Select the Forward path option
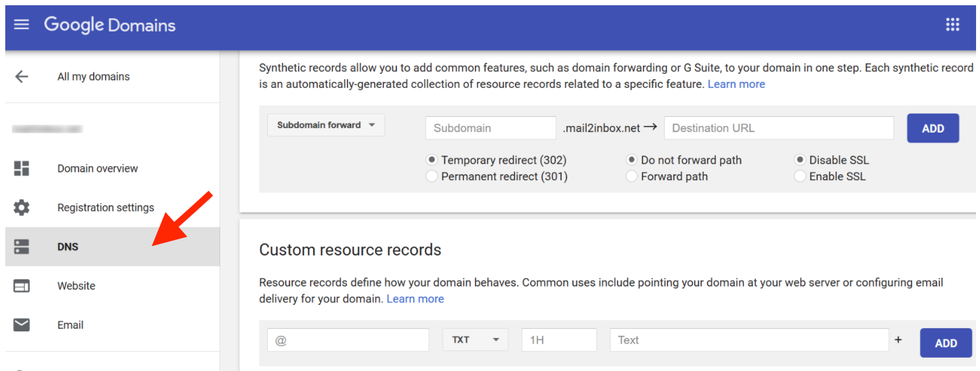This screenshot has height=371, width=980. click(x=667, y=176)
